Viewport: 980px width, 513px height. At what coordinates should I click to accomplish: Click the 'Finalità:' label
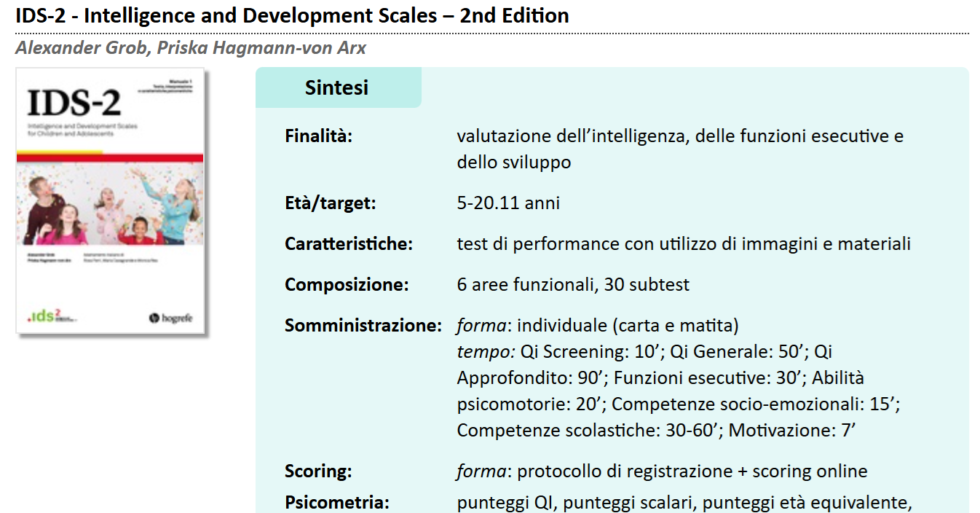[x=318, y=136]
